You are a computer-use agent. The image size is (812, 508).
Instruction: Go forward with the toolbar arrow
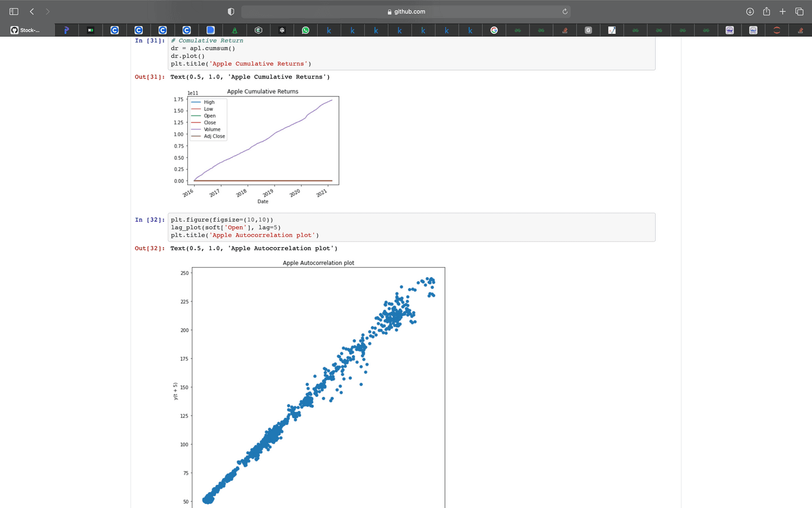point(48,11)
